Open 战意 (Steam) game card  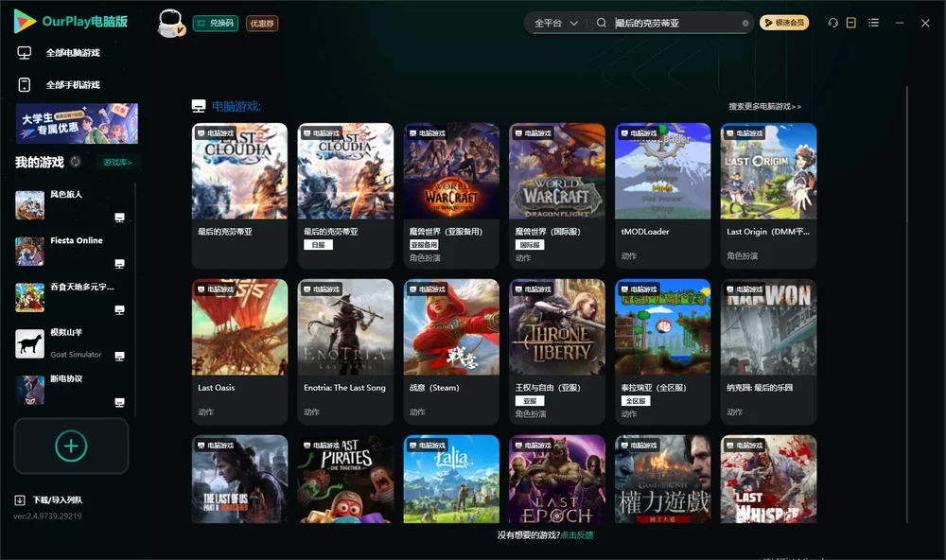click(x=451, y=352)
